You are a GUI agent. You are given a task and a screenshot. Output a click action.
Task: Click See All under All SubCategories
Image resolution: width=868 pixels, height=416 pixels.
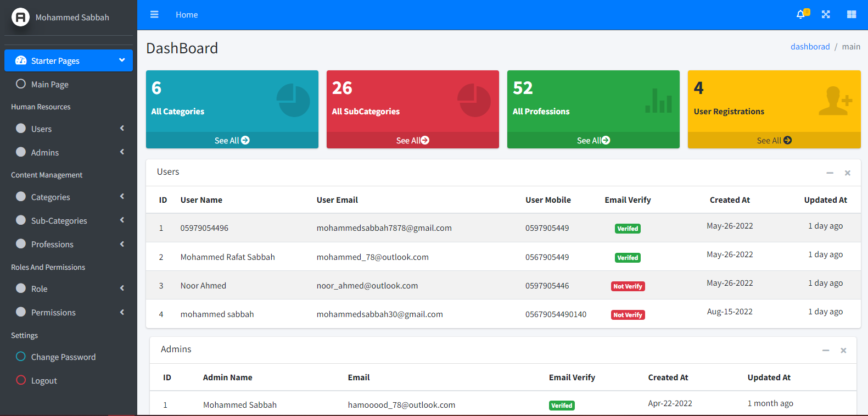(x=412, y=141)
